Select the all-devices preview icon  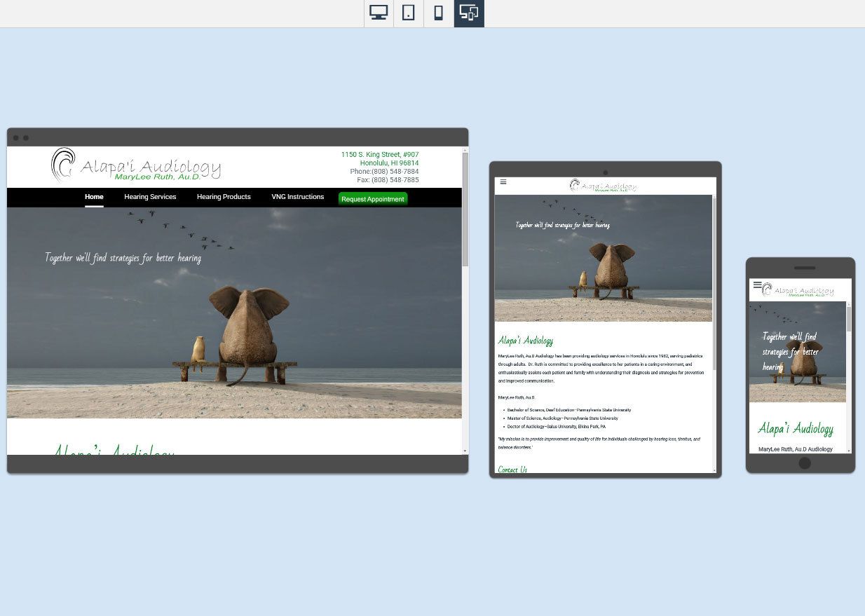pos(469,13)
